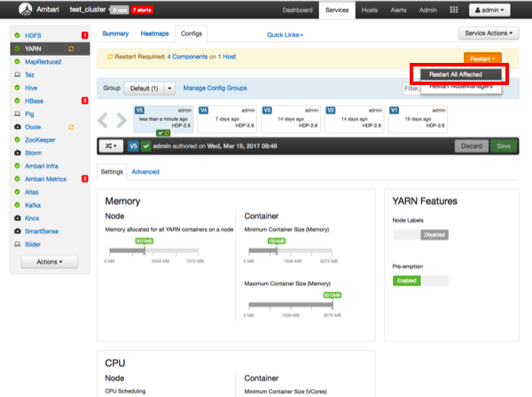Select V3 config version card
532x397 pixels.
click(291, 119)
